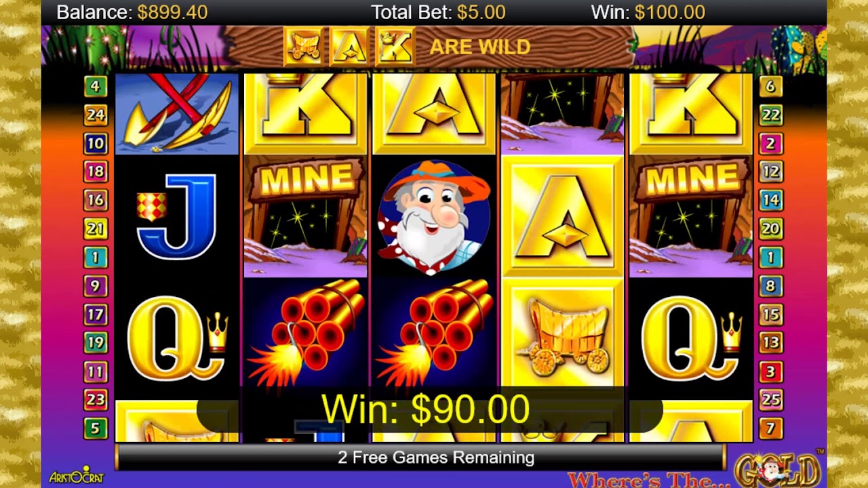
Task: Click the wild K icon in the header
Action: [395, 46]
